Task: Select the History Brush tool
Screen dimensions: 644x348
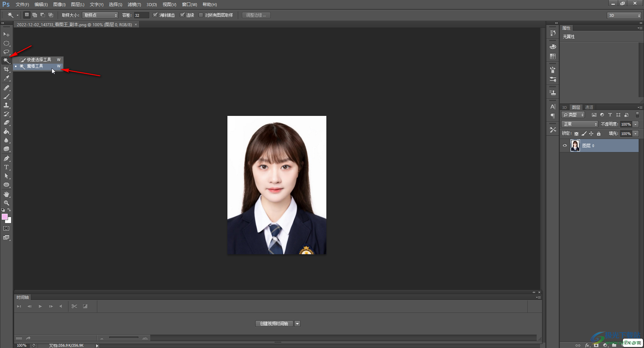Action: pyautogui.click(x=6, y=114)
